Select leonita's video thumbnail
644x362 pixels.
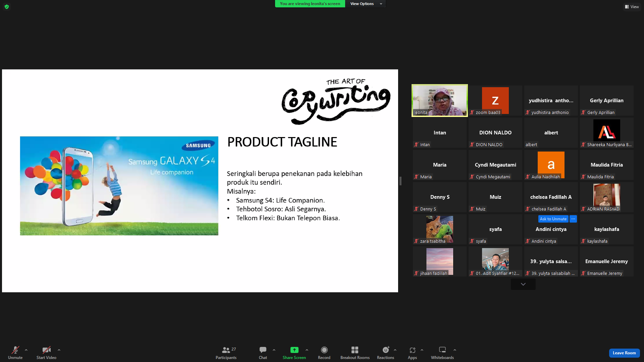click(x=440, y=101)
